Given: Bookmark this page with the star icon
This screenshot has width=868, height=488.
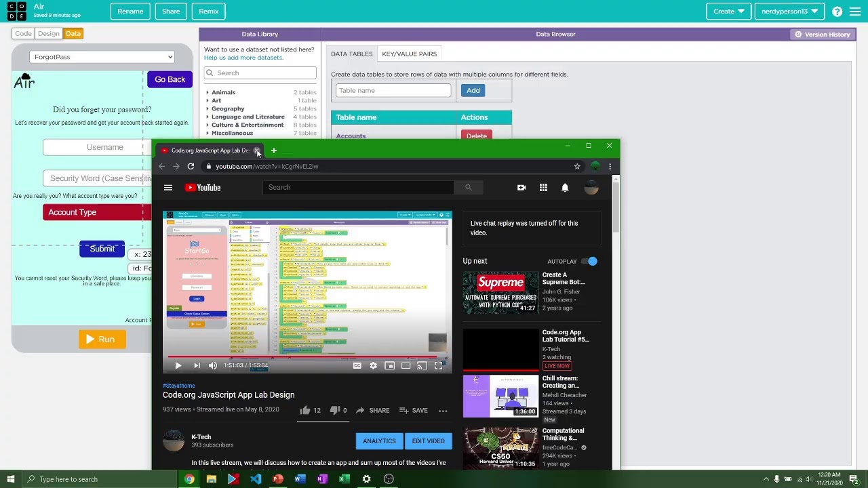Looking at the screenshot, I should (x=577, y=166).
